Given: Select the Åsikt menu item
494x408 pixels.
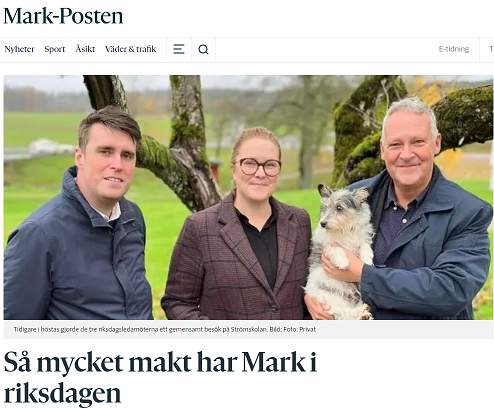Looking at the screenshot, I should coord(85,49).
